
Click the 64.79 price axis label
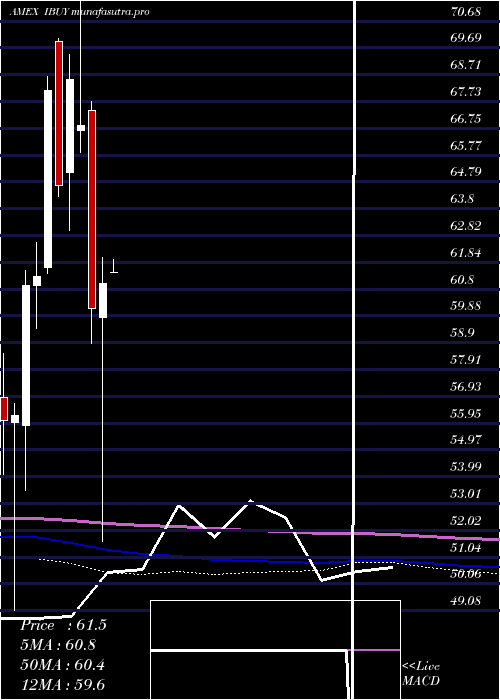pos(466,172)
